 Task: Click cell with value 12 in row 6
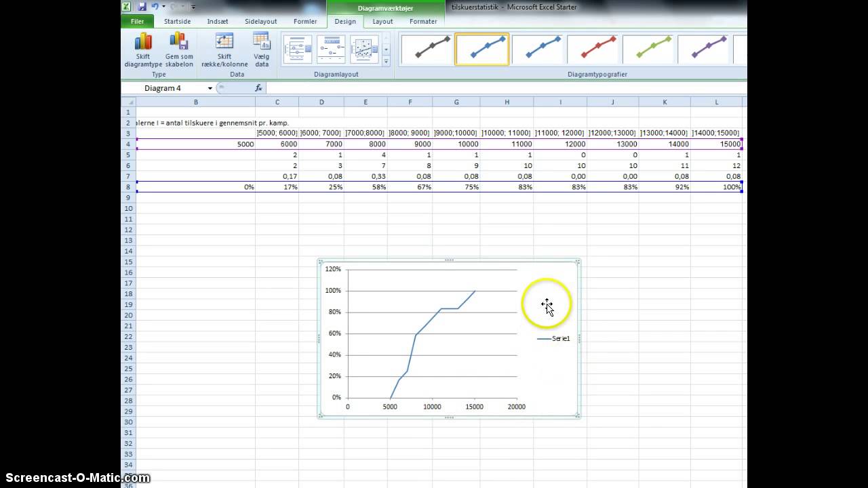coord(716,165)
